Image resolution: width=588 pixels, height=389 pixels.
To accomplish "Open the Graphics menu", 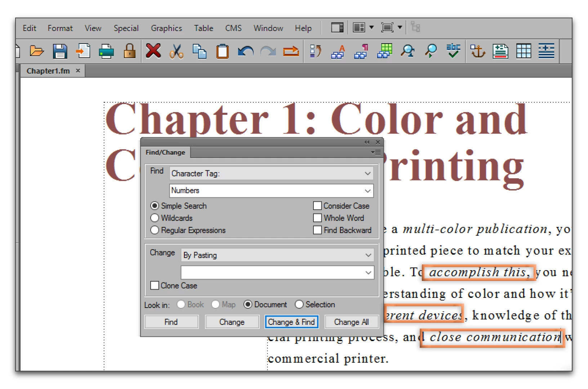I will click(166, 28).
